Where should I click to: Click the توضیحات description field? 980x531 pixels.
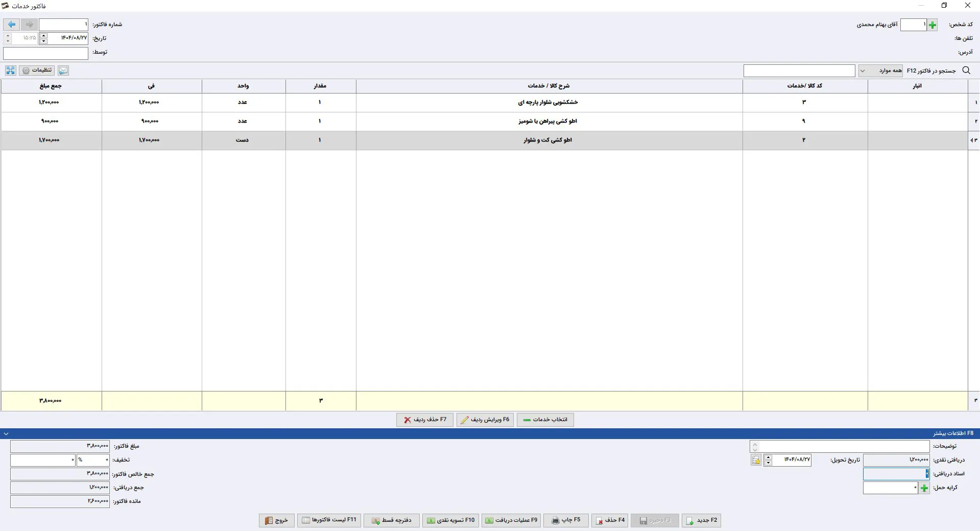point(845,446)
